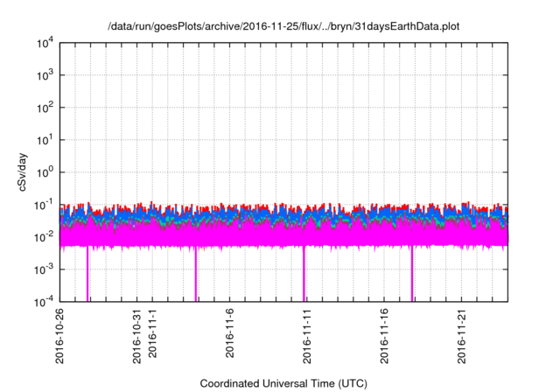Click the 10^4 y-axis tick label
The width and height of the screenshot is (560, 392).
(x=45, y=44)
